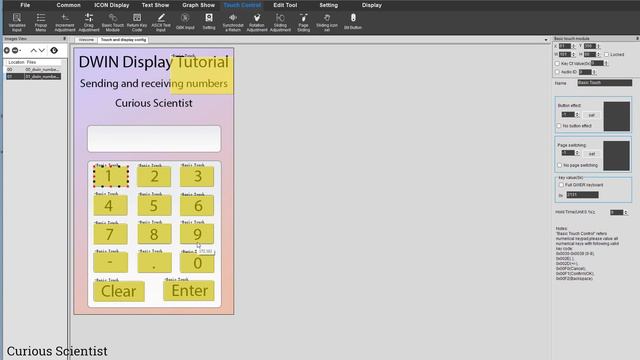Select the Clear touch region on canvas

[x=119, y=291]
